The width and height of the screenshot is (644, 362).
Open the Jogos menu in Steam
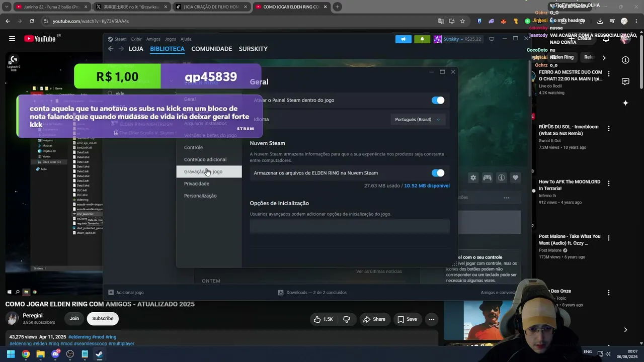[x=171, y=39]
